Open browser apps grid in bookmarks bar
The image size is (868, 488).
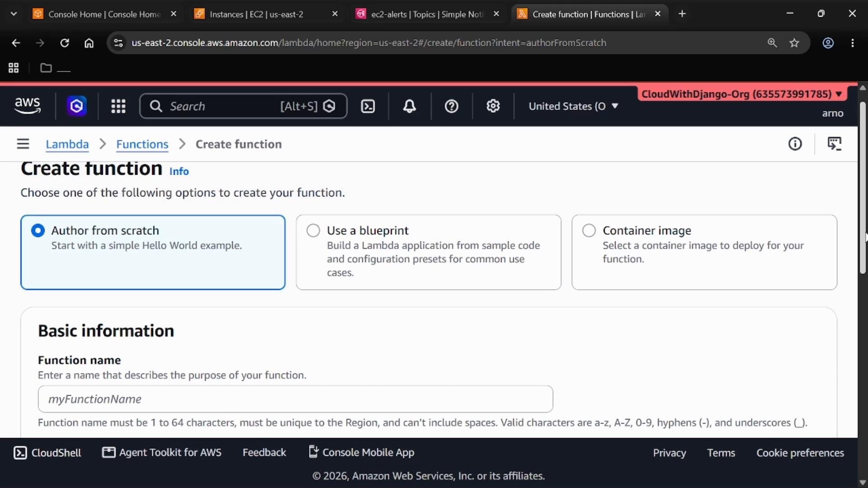[x=14, y=68]
